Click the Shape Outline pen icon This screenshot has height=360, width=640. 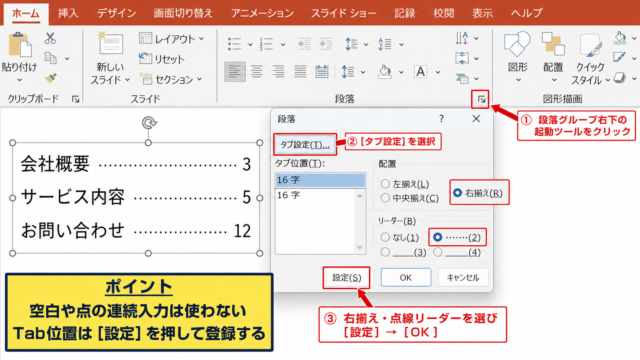pyautogui.click(x=620, y=58)
